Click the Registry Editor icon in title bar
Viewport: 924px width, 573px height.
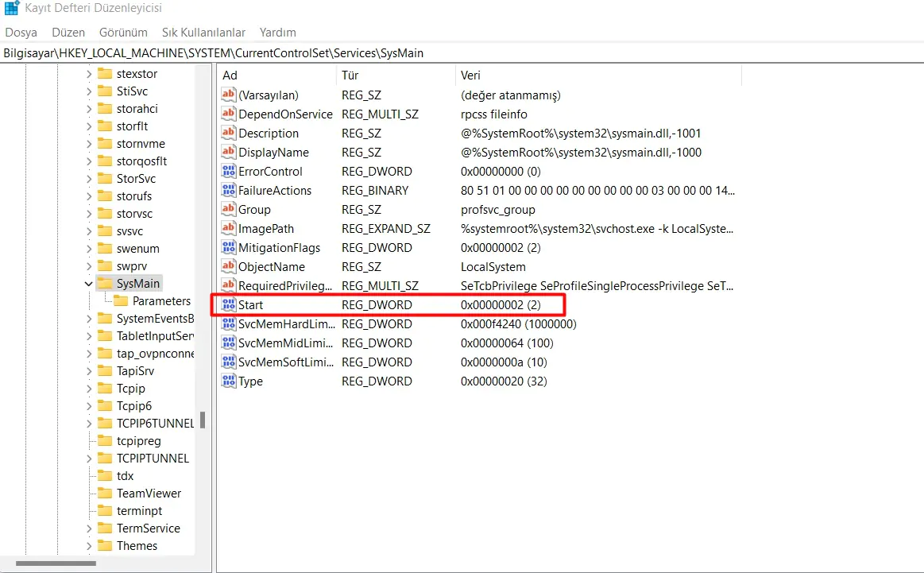(11, 10)
